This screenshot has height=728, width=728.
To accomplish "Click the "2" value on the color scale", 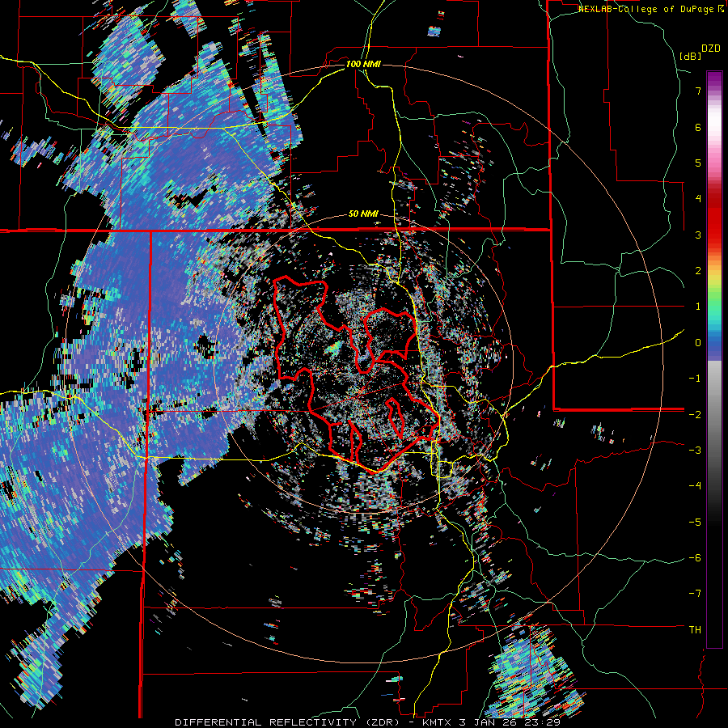I will coord(698,271).
